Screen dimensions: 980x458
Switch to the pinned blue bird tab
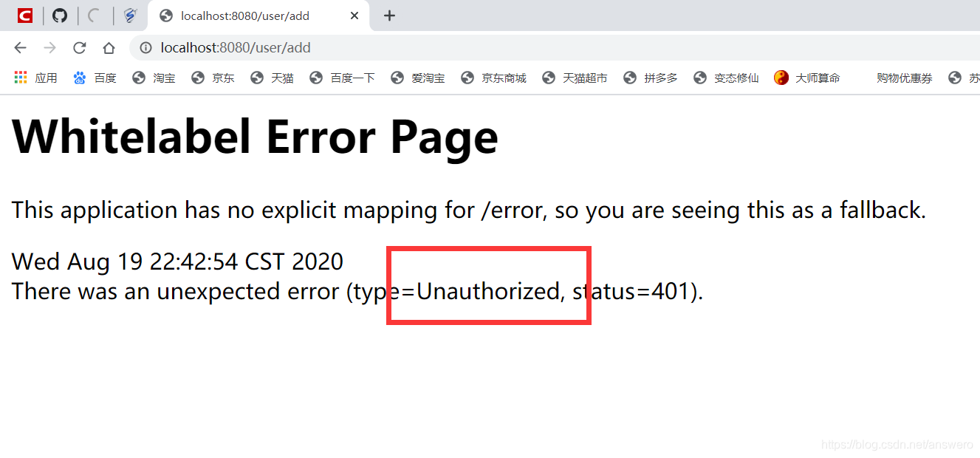131,16
